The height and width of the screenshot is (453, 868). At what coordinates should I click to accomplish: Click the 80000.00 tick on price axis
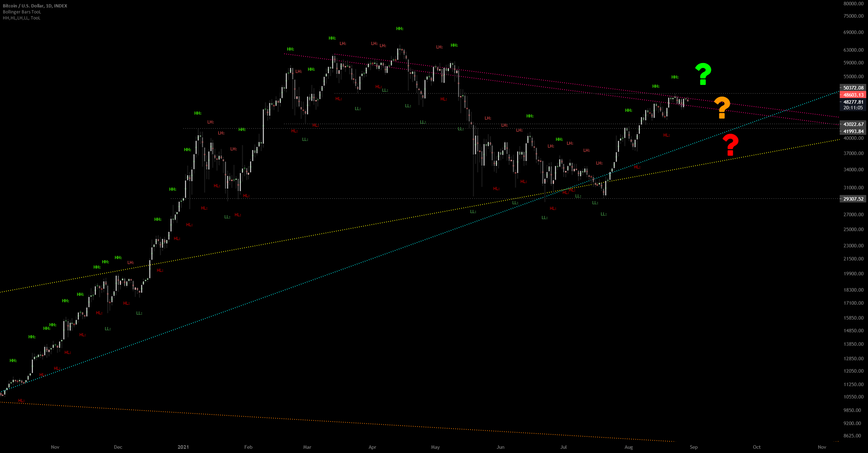[853, 4]
